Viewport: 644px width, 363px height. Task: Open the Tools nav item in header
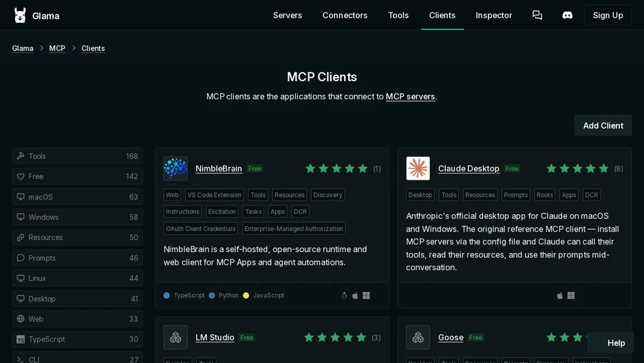click(x=398, y=15)
